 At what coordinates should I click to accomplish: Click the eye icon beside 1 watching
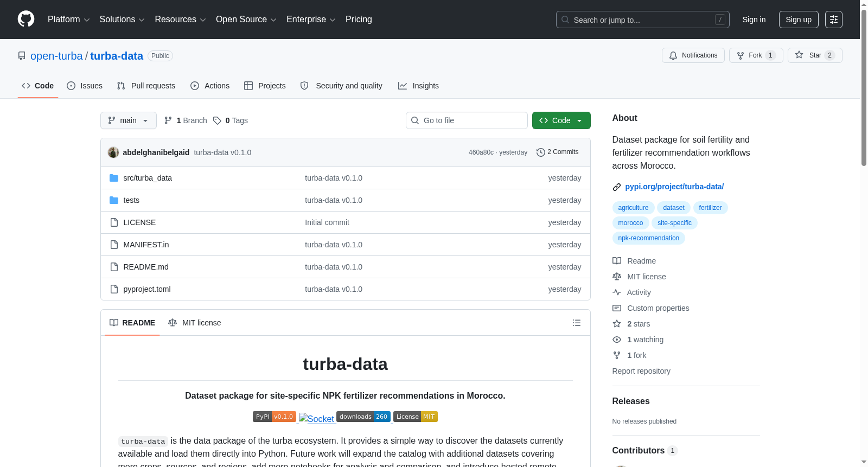pyautogui.click(x=617, y=340)
